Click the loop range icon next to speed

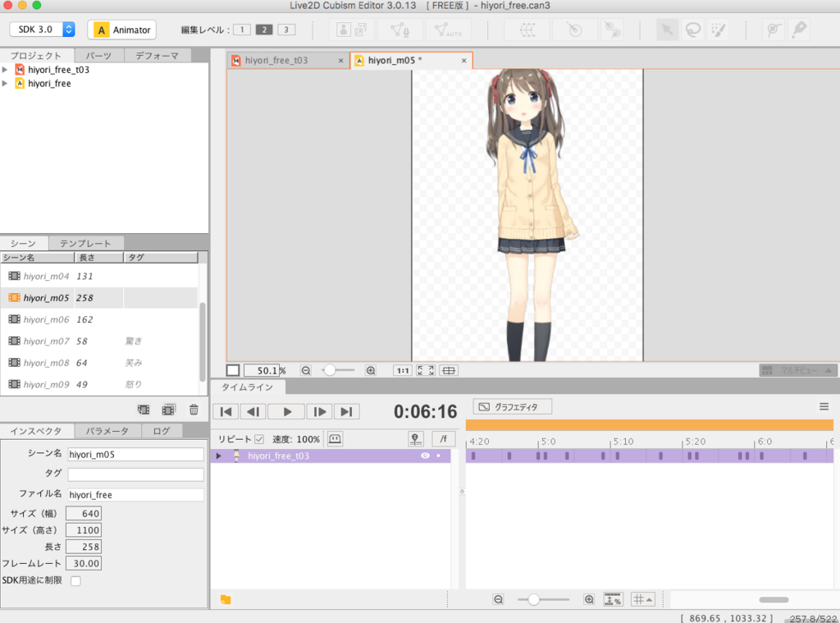tap(335, 439)
